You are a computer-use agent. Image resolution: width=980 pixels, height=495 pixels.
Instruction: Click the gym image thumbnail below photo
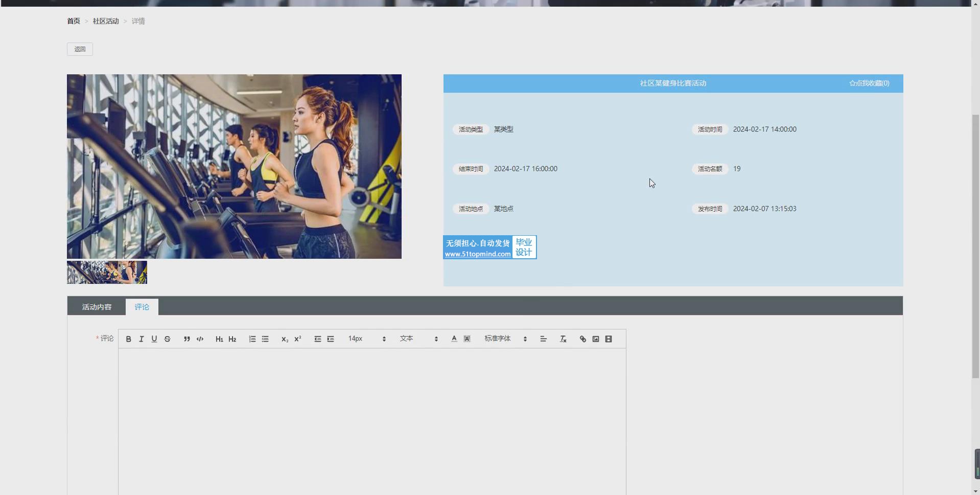coord(107,273)
